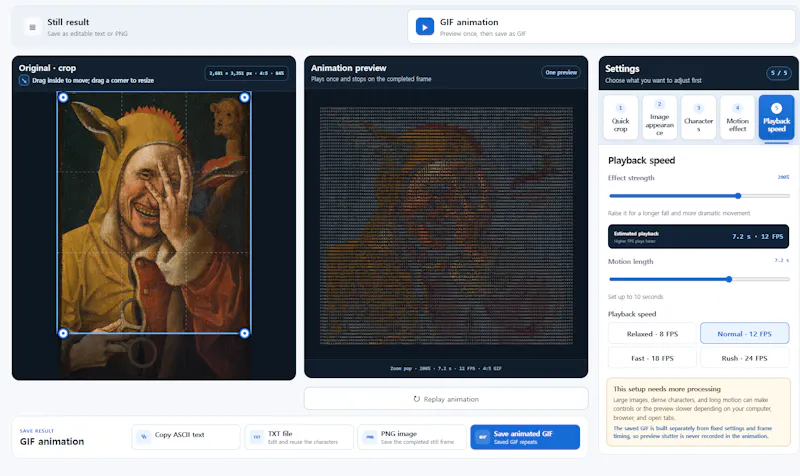This screenshot has width=800, height=476.
Task: Open the Image appearance settings step
Action: 659,117
